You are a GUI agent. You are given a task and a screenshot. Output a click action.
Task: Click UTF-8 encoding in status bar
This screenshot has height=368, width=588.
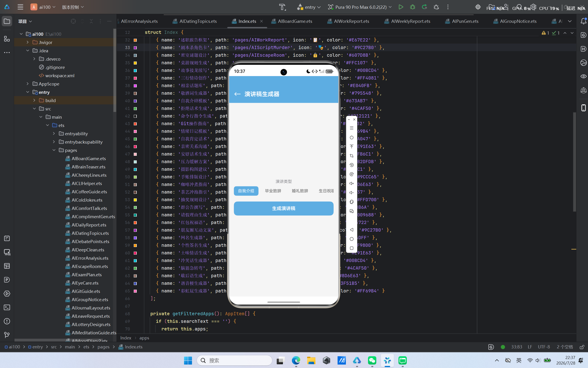tap(544, 347)
